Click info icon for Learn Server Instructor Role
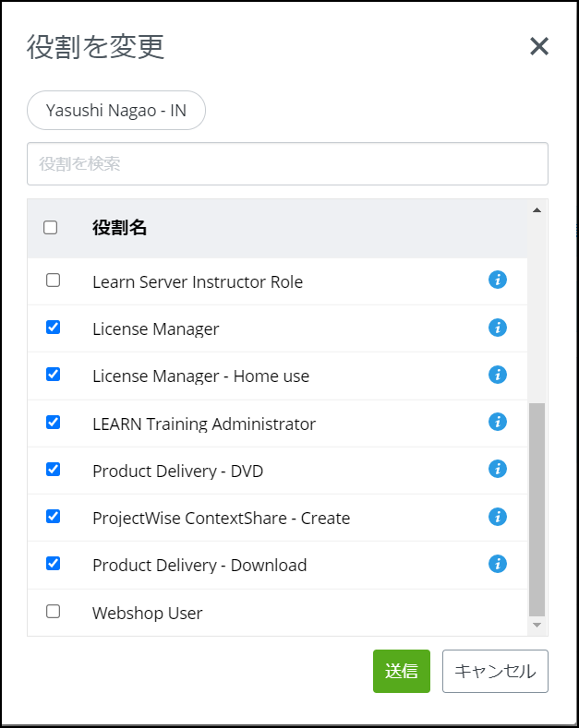579x728 pixels. click(497, 280)
